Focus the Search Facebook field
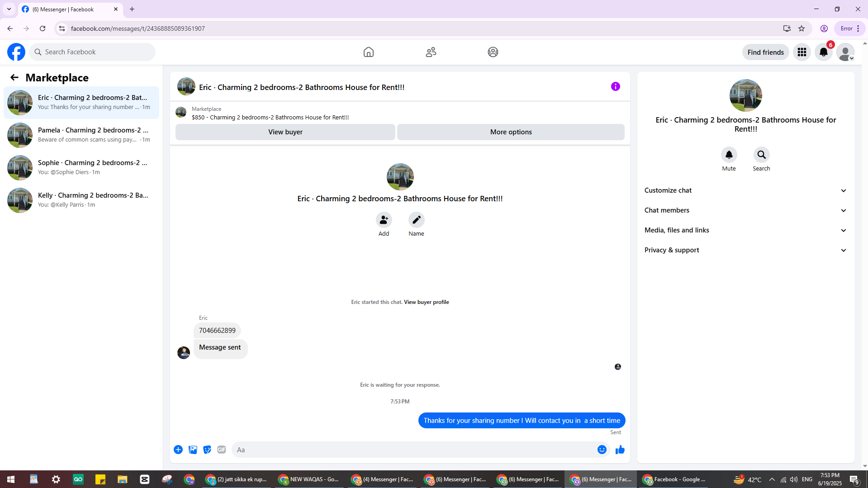 [x=92, y=52]
